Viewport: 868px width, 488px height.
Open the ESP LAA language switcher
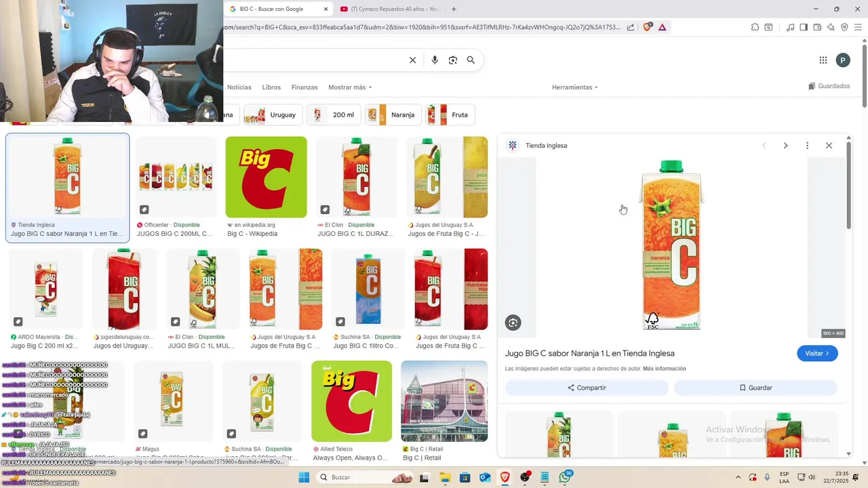784,478
